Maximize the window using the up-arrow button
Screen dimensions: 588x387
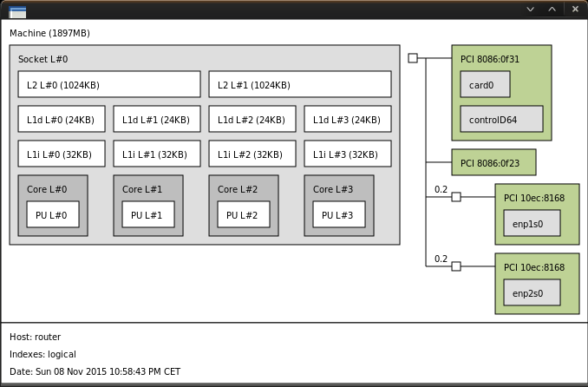point(552,10)
